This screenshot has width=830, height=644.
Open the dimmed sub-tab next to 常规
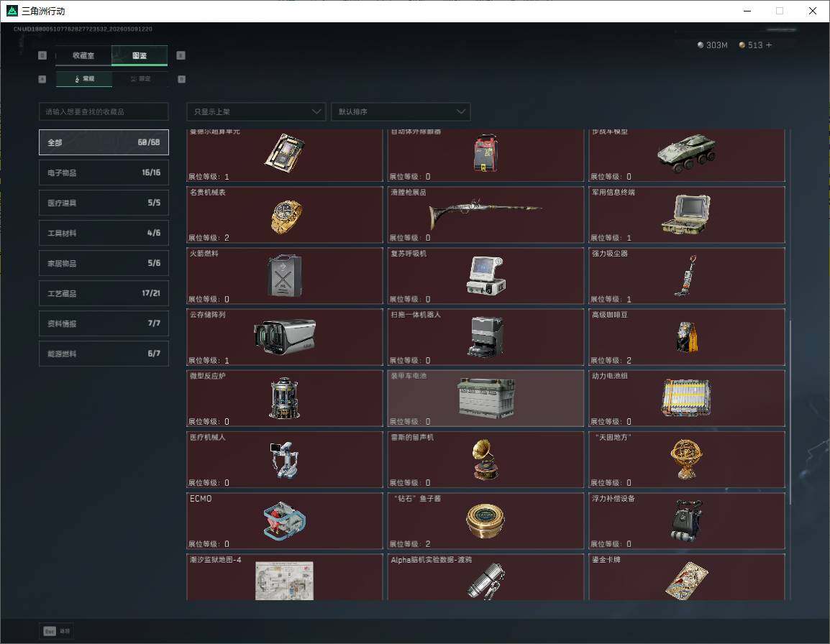[x=140, y=79]
